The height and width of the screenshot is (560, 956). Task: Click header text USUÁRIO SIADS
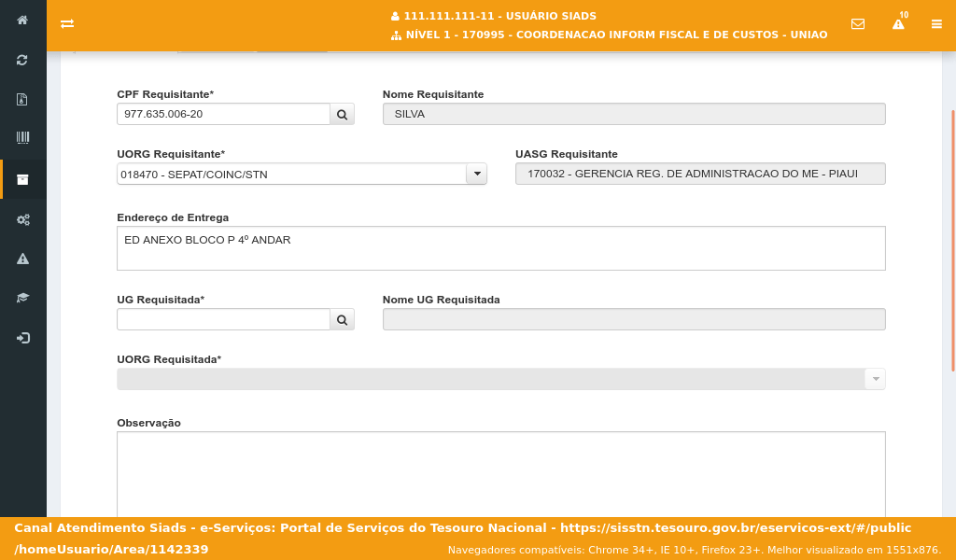[551, 17]
